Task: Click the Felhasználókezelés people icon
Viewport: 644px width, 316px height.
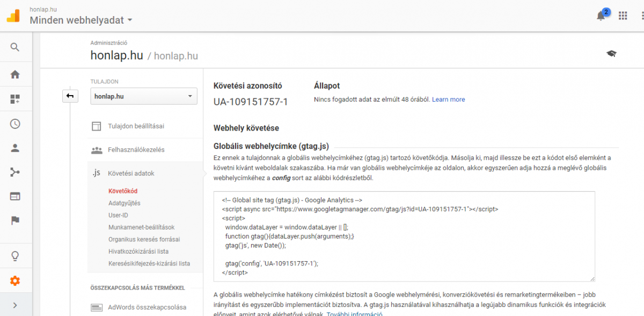Action: tap(97, 150)
